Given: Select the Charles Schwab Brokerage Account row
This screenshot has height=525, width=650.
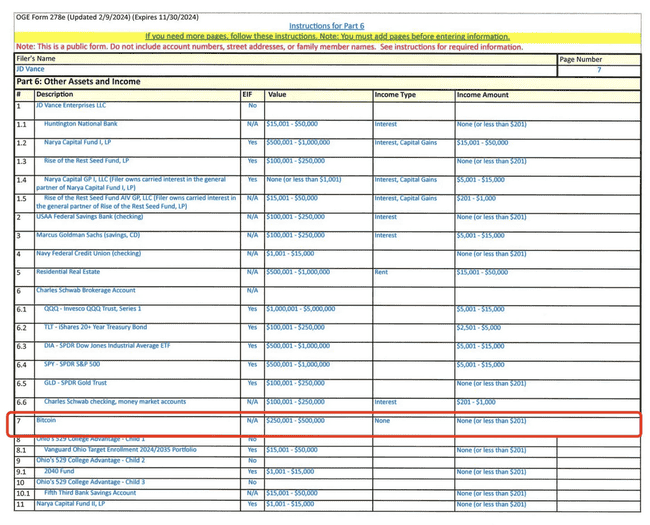Looking at the screenshot, I should pyautogui.click(x=85, y=290).
